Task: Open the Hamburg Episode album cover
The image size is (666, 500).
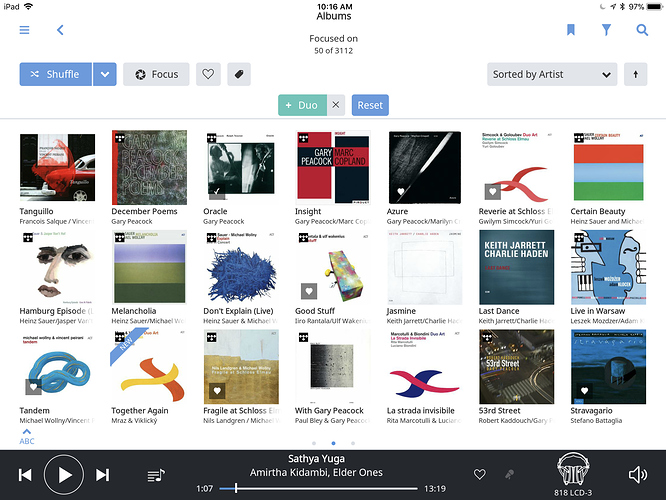Action: click(57, 267)
